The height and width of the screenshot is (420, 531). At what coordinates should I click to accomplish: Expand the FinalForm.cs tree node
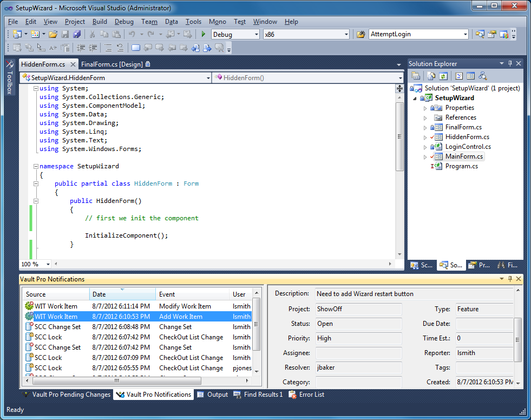tap(425, 127)
